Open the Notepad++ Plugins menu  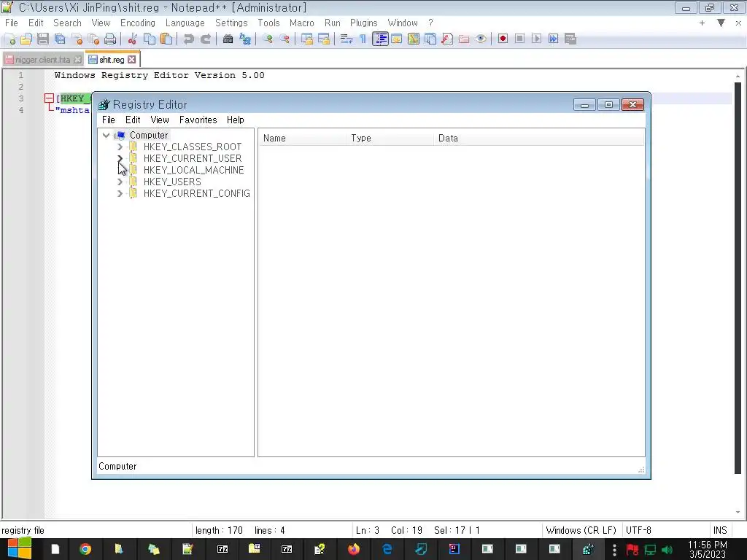click(x=363, y=23)
